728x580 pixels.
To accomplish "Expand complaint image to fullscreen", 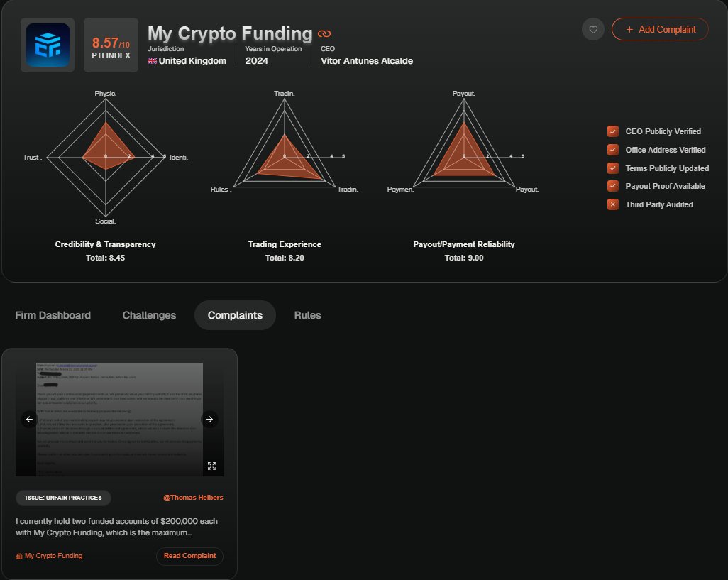I will tap(211, 466).
